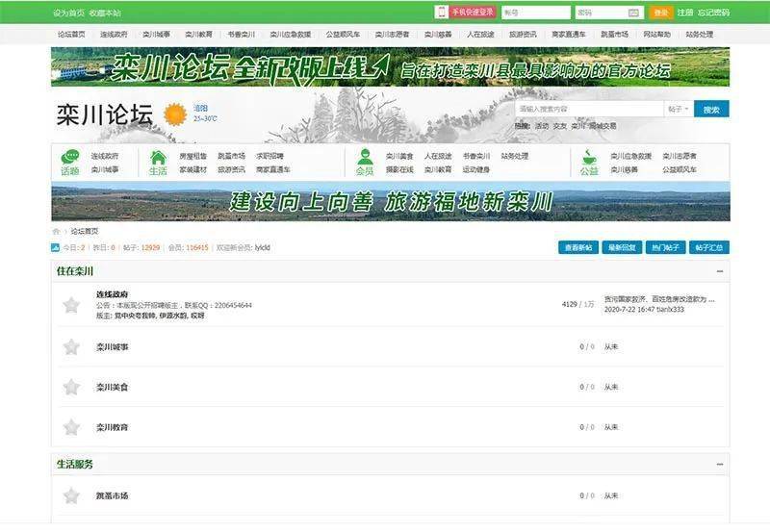Viewport: 770px width, 532px height.
Task: Click 论坛首页 in the breadcrumb
Action: click(85, 231)
